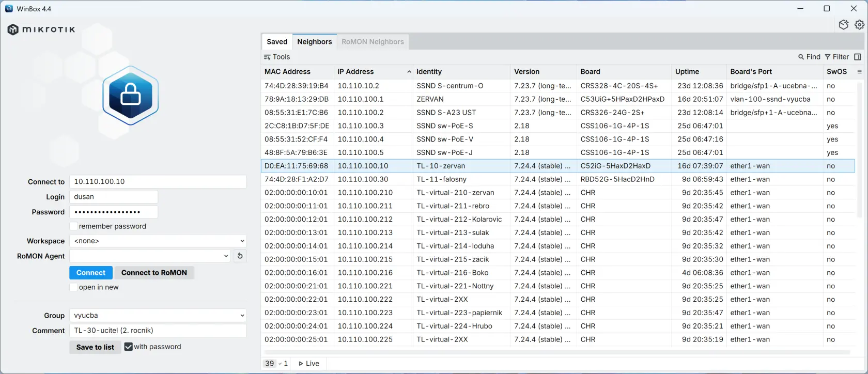Switch to the Saved tab
Screen dimensions: 868x374
point(277,42)
